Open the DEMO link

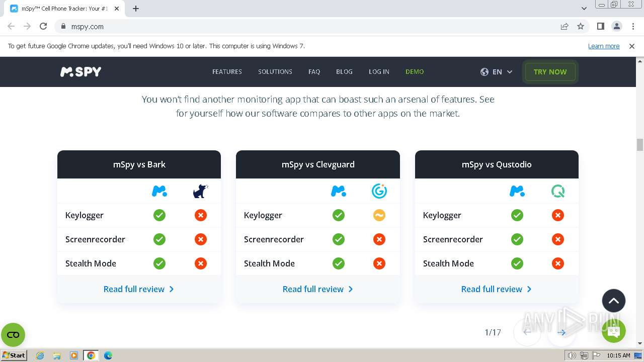[x=415, y=72]
